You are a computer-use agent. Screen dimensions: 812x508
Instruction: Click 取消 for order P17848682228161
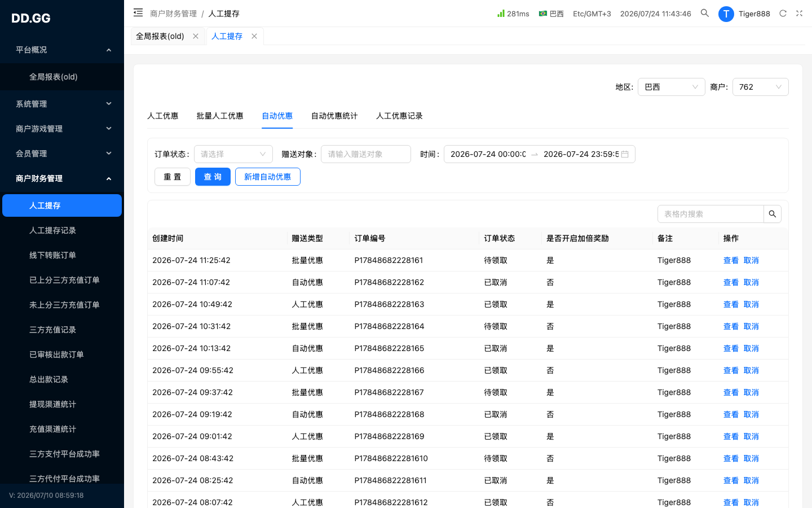coord(751,260)
